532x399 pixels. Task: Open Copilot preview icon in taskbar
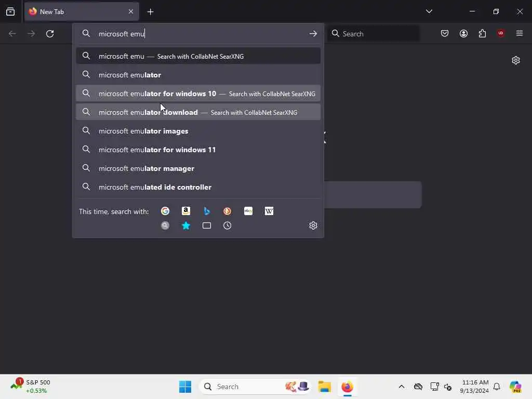click(515, 387)
